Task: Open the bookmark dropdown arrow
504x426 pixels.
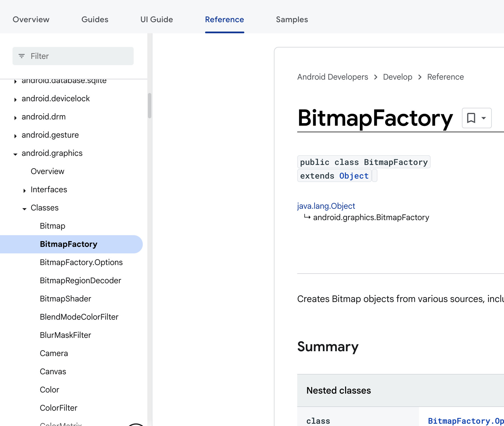Action: coord(484,118)
